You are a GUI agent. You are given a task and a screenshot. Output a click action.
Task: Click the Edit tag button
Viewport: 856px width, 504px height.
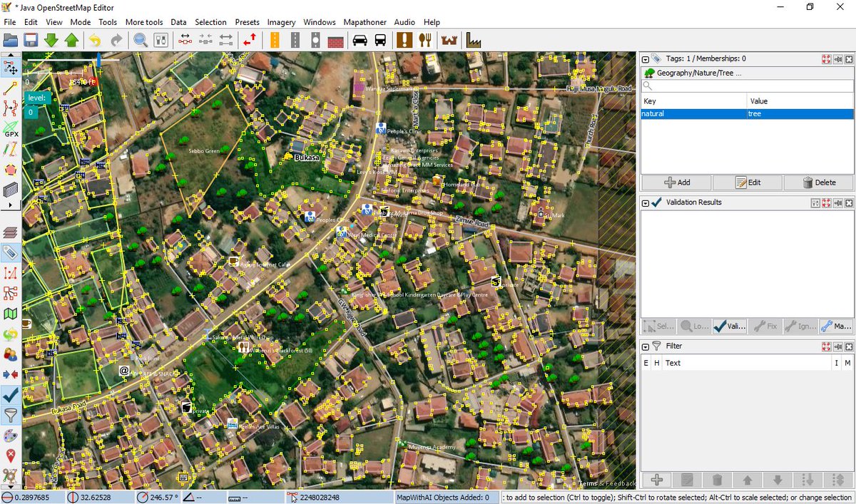point(747,182)
